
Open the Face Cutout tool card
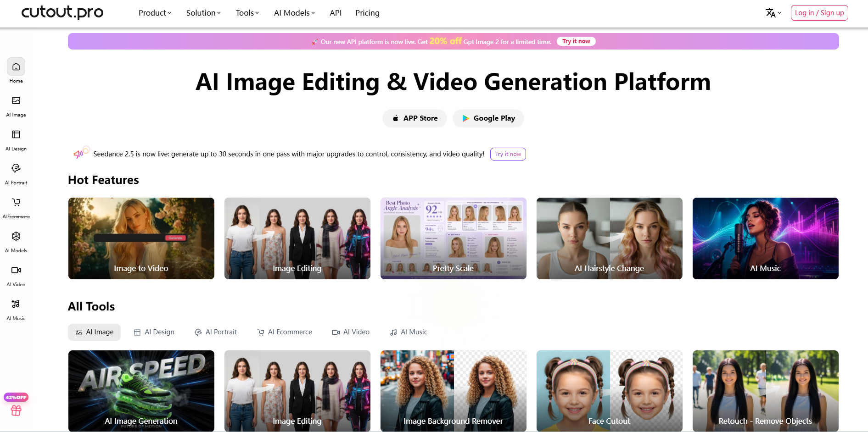click(x=610, y=391)
